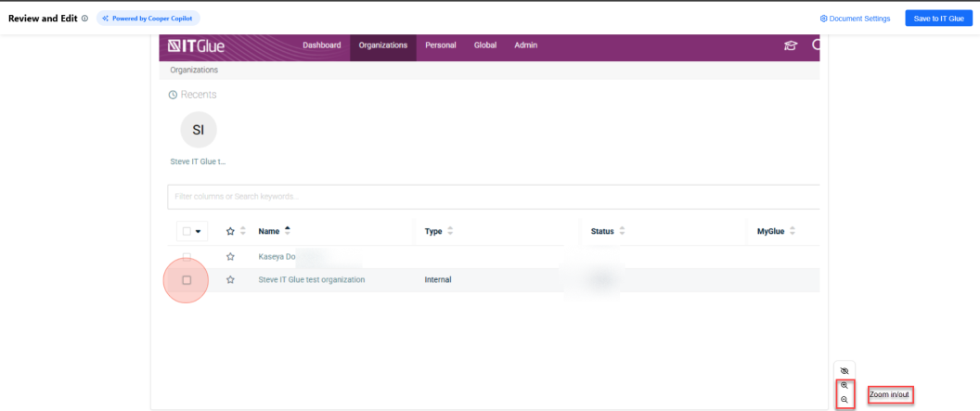
Task: Check the Kaseya Do row checkbox
Action: [x=187, y=257]
